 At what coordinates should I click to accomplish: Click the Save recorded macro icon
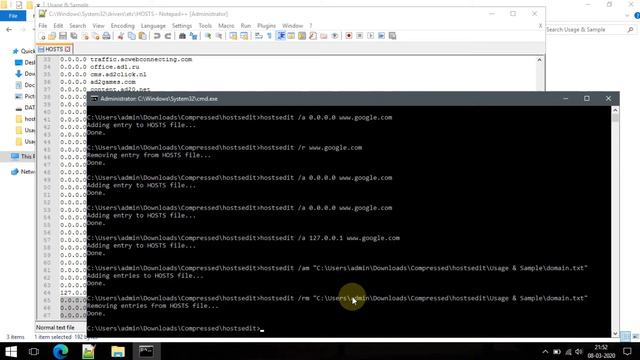coord(392,36)
